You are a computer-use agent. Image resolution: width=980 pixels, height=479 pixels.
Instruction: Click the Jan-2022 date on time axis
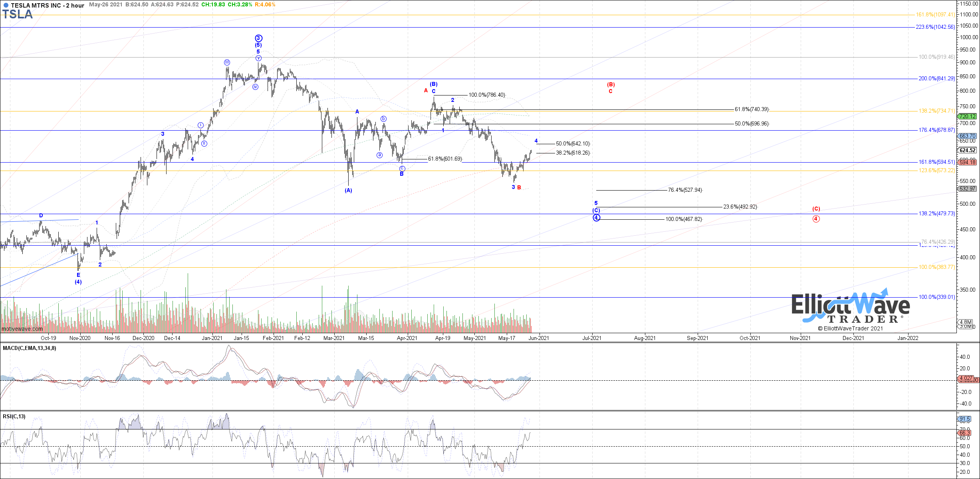[x=908, y=338]
